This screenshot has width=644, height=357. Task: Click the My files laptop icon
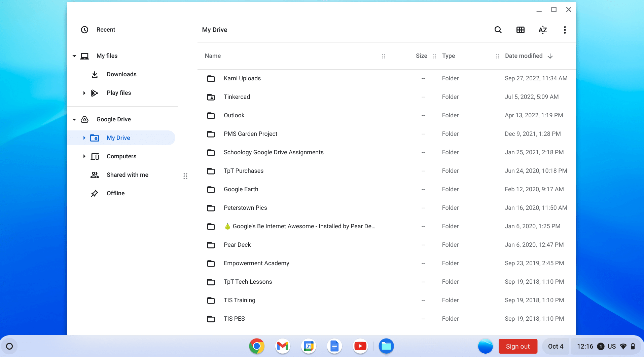(x=84, y=56)
